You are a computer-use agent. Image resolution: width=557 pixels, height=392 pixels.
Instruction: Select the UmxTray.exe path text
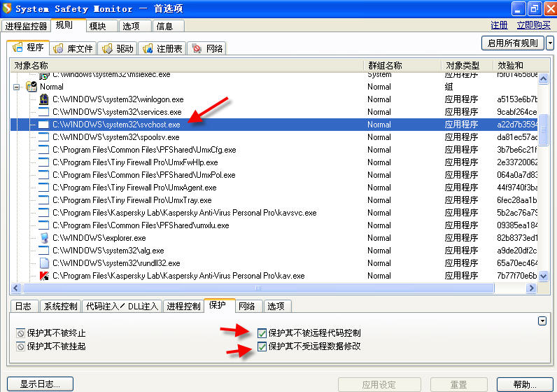point(132,200)
